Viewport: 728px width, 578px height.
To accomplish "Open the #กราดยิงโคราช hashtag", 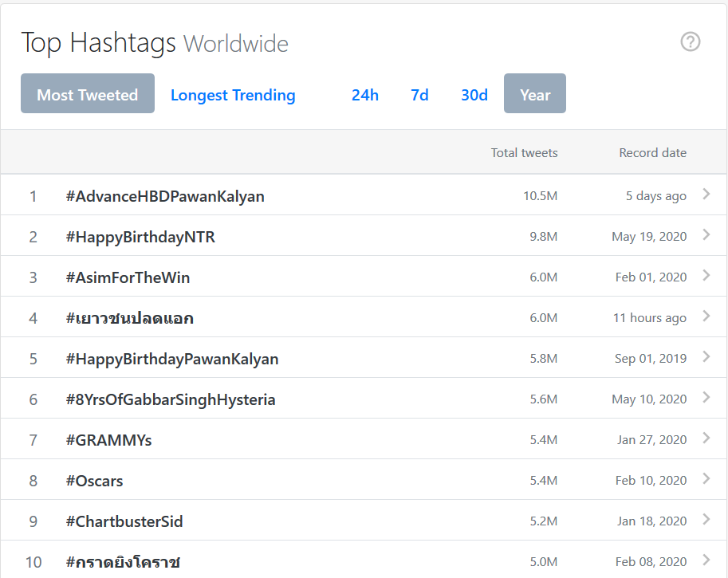I will pos(123,562).
